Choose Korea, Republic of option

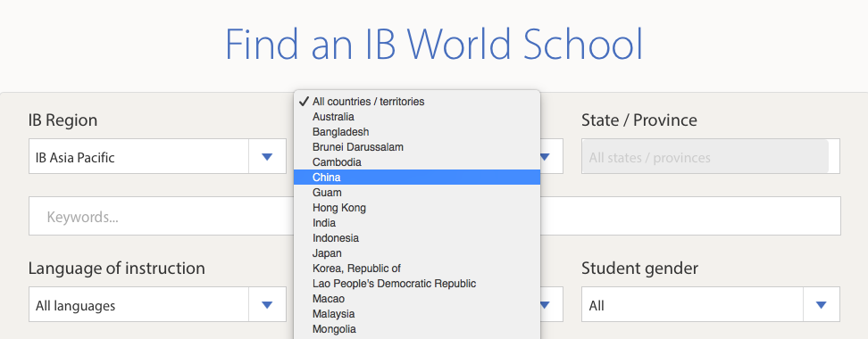point(417,269)
